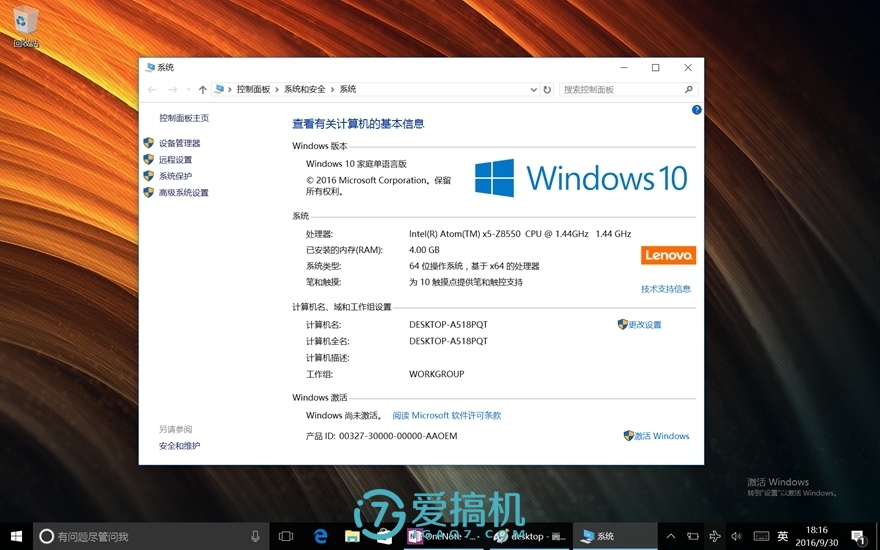Open the Recycle Bin desktop icon

[x=25, y=26]
